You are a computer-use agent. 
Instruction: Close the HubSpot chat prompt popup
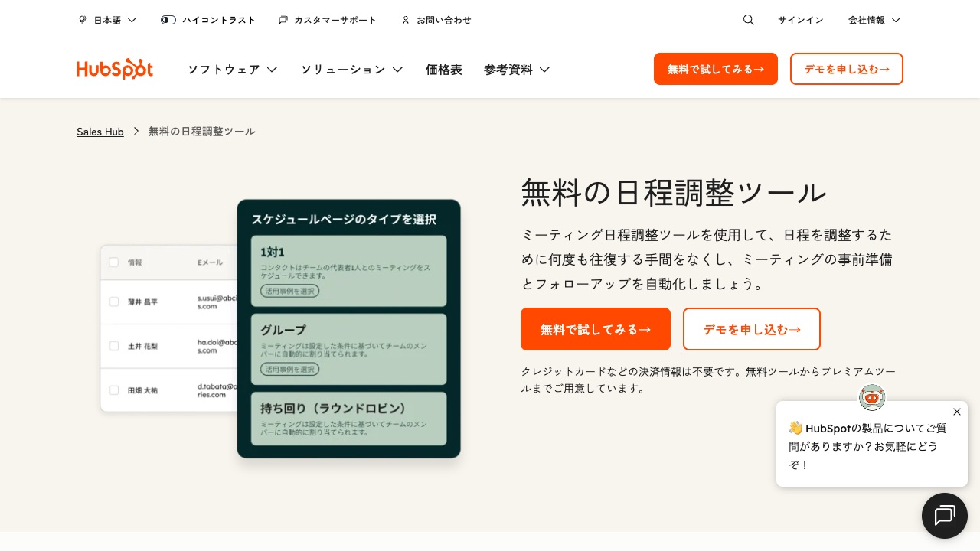(957, 412)
